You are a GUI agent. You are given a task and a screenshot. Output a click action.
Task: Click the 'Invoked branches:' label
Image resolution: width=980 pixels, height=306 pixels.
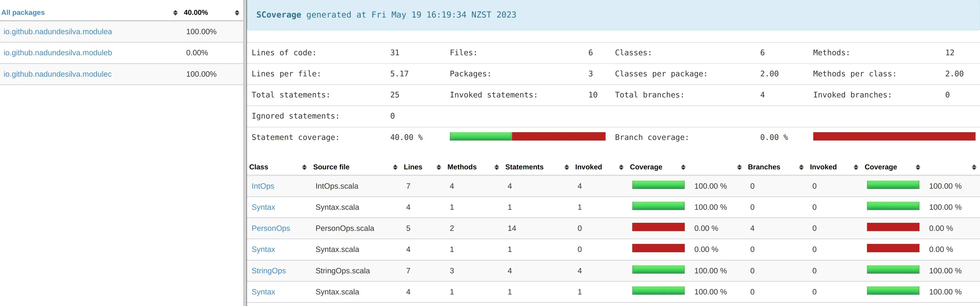[852, 95]
